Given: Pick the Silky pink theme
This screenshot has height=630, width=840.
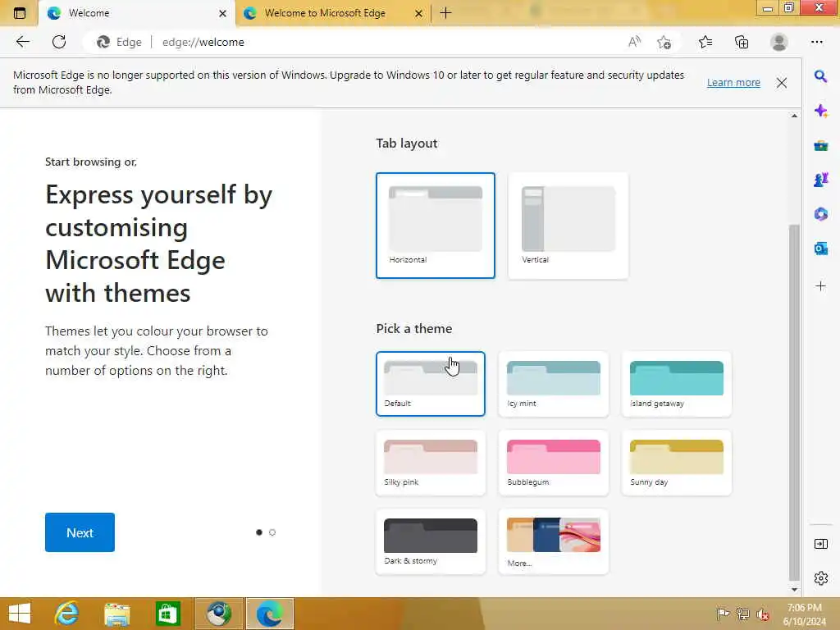Looking at the screenshot, I should (x=431, y=463).
